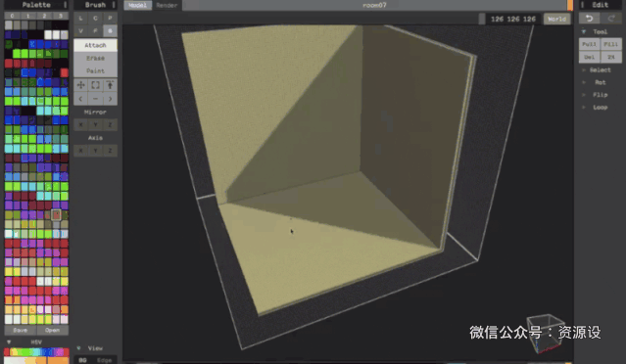626x364 pixels.
Task: Toggle Axis X lock
Action: click(80, 151)
